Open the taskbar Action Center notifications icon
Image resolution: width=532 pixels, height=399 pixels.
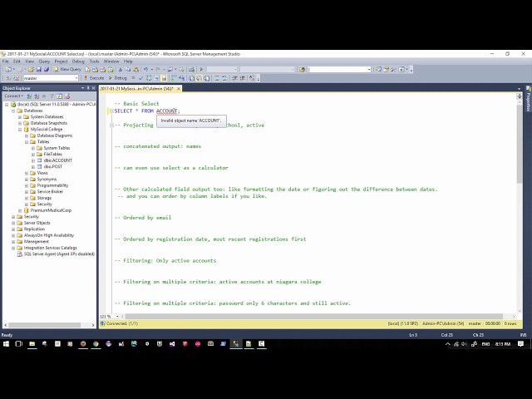[x=521, y=344]
